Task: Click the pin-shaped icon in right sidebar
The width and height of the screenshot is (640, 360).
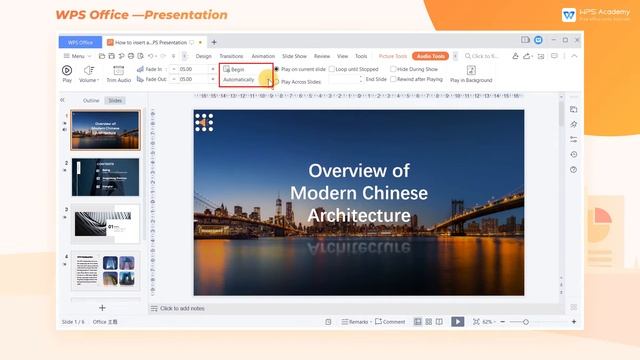Action: [573, 124]
